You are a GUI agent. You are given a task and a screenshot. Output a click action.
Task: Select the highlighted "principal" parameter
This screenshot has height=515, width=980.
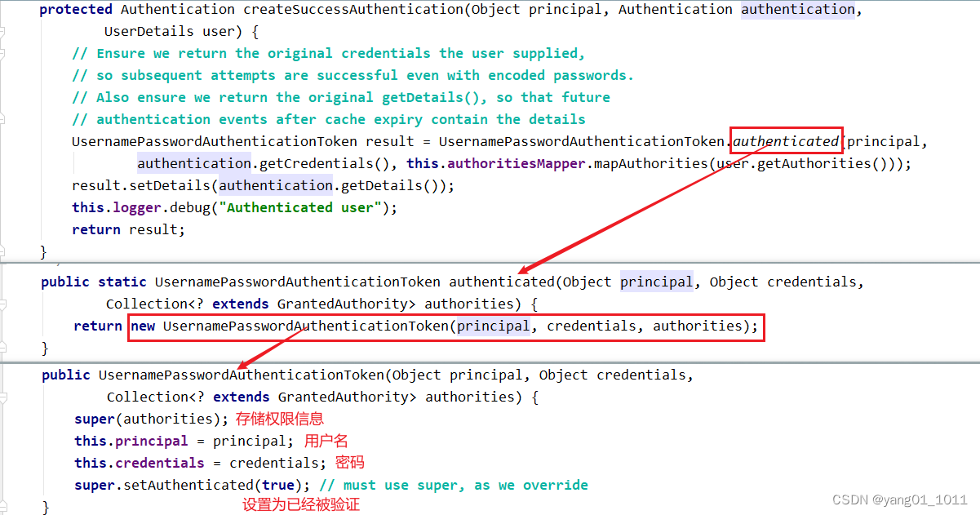(x=656, y=282)
